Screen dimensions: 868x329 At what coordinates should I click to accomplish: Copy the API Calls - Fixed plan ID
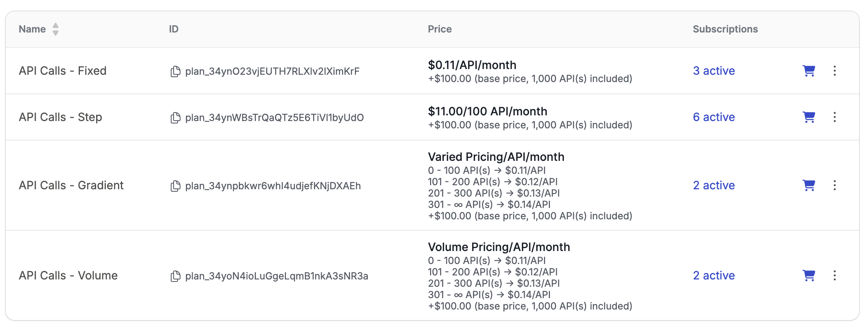[175, 71]
